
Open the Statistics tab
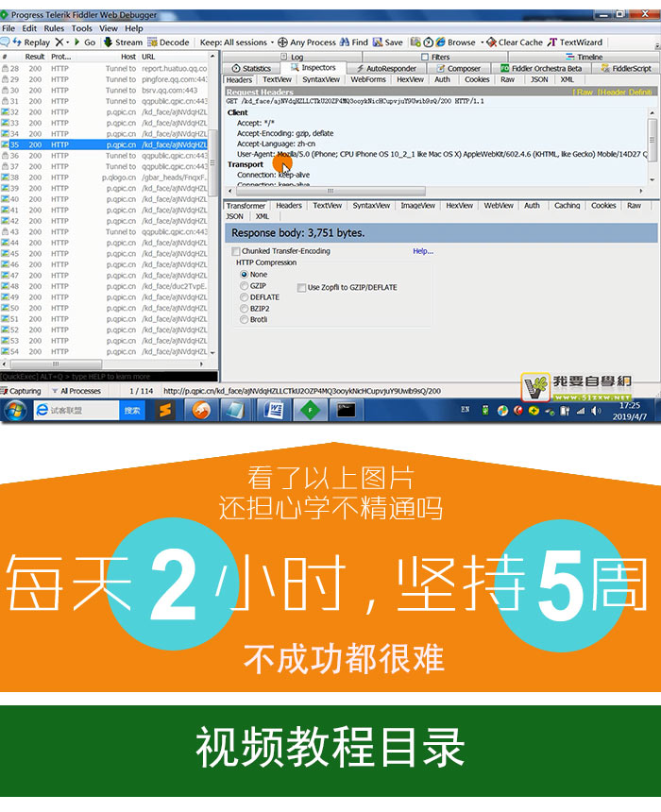coord(251,68)
